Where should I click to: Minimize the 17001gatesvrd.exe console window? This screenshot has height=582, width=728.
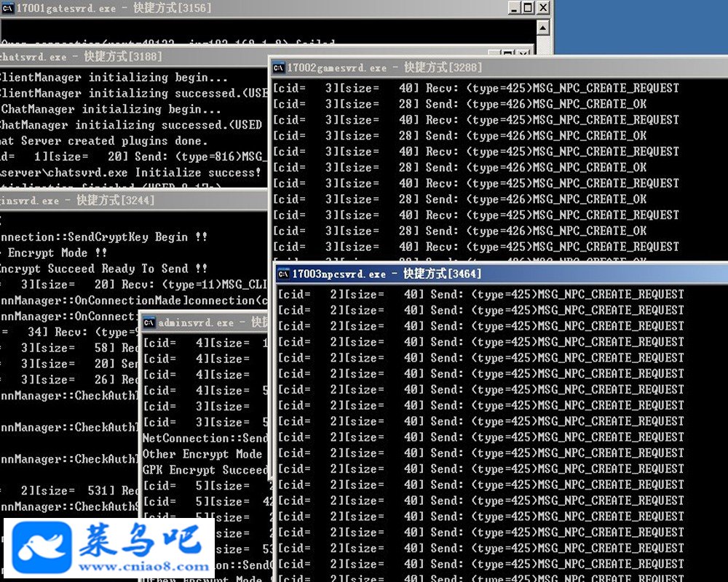[514, 8]
